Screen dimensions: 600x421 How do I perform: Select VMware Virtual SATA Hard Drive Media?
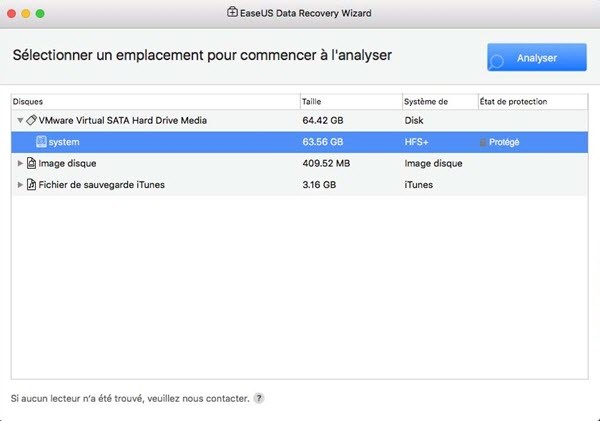pyautogui.click(x=122, y=120)
